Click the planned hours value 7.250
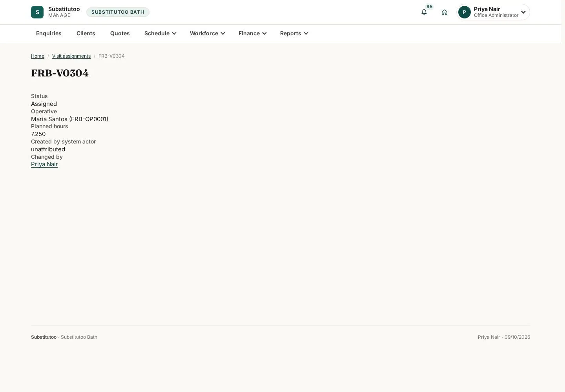This screenshot has height=392, width=565. (38, 134)
